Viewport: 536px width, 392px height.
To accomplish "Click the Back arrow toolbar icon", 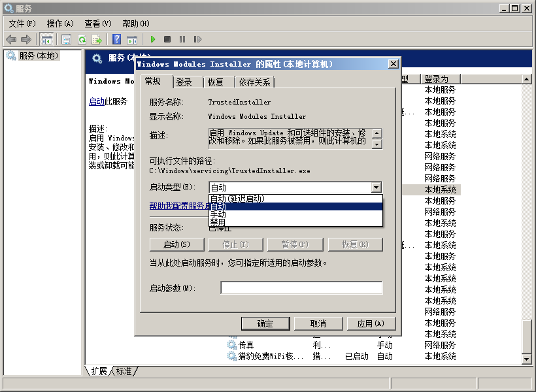I will [x=11, y=39].
